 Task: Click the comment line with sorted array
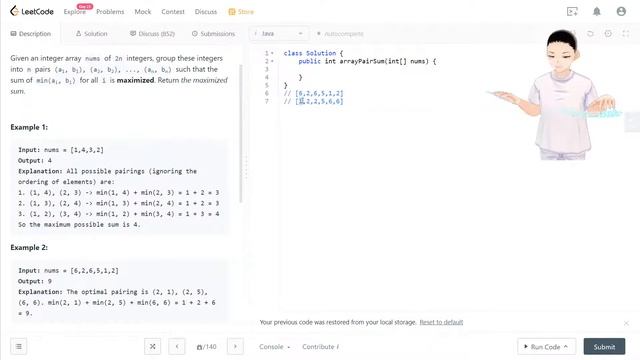pyautogui.click(x=313, y=101)
